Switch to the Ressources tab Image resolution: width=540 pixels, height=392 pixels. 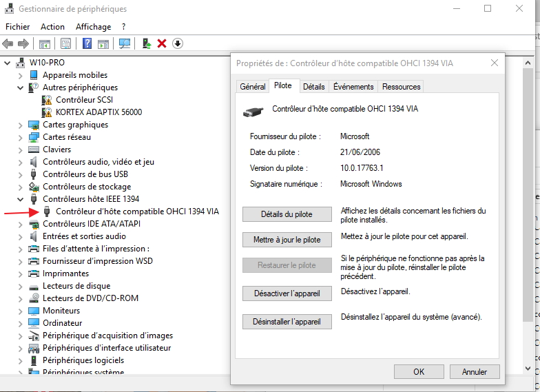(401, 87)
